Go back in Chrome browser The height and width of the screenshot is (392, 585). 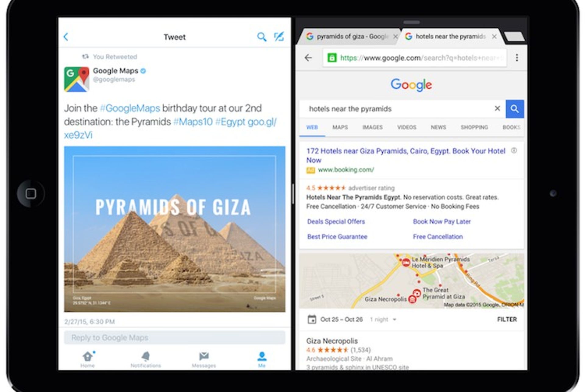tap(308, 58)
